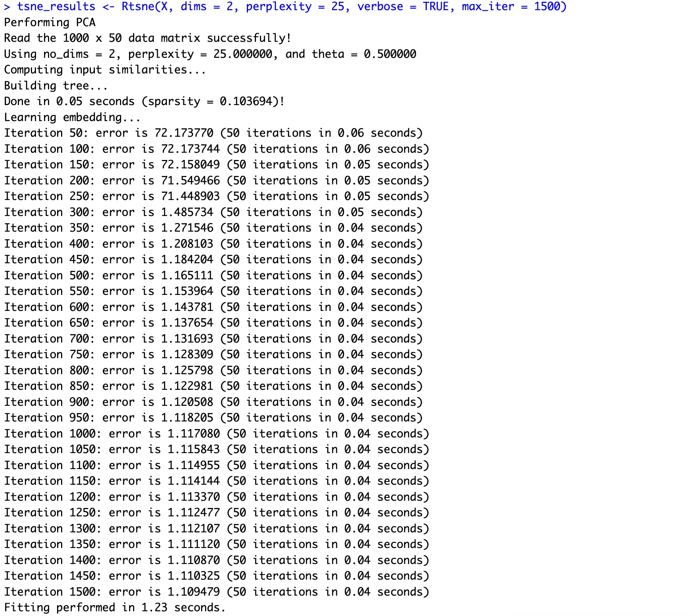The height and width of the screenshot is (616, 693).
Task: Click the Iteration 100 error line
Action: click(217, 149)
